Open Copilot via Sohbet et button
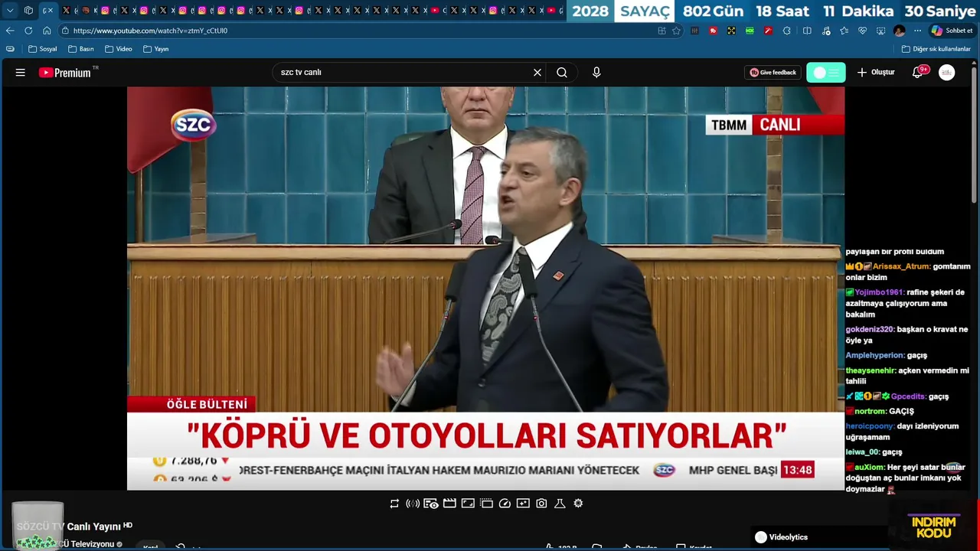Image resolution: width=980 pixels, height=551 pixels. coord(952,31)
